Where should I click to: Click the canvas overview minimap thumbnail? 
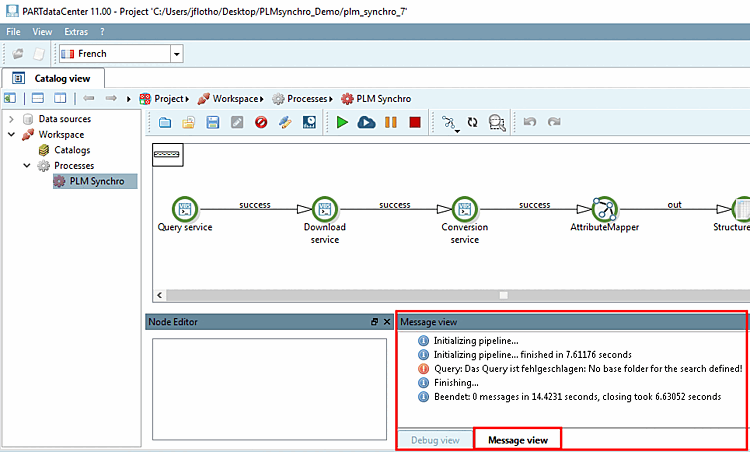click(167, 154)
